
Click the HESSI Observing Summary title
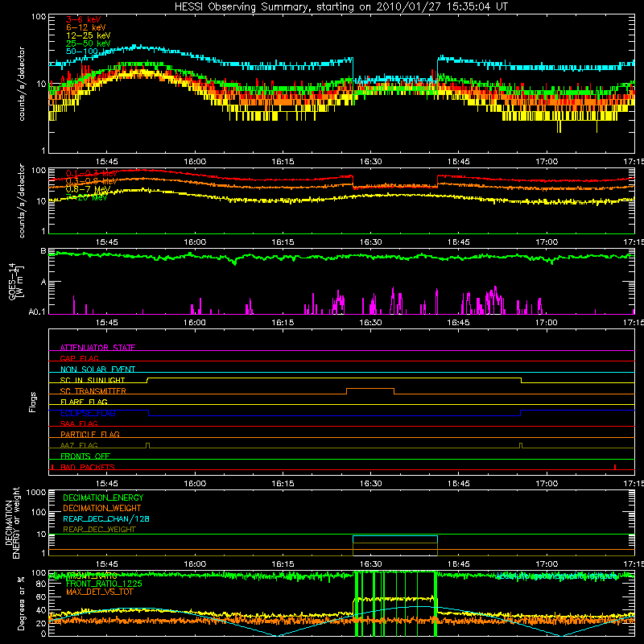(x=341, y=6)
